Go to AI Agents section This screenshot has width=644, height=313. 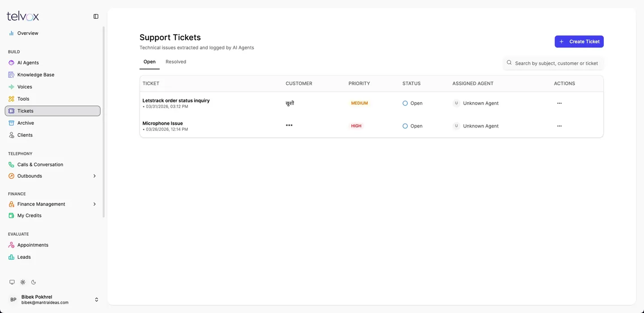(53, 63)
